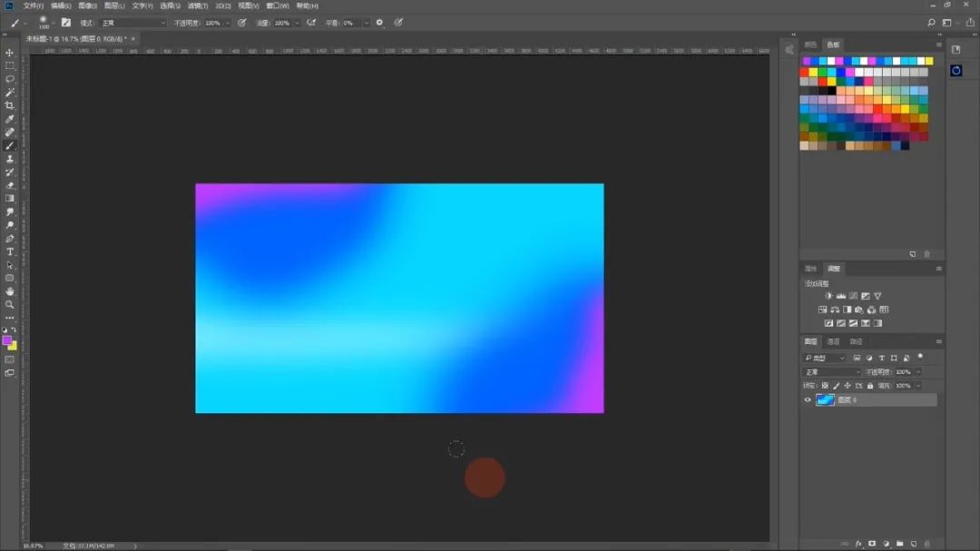This screenshot has width=980, height=551.
Task: Open the 滤镜(T) menu
Action: pyautogui.click(x=198, y=5)
